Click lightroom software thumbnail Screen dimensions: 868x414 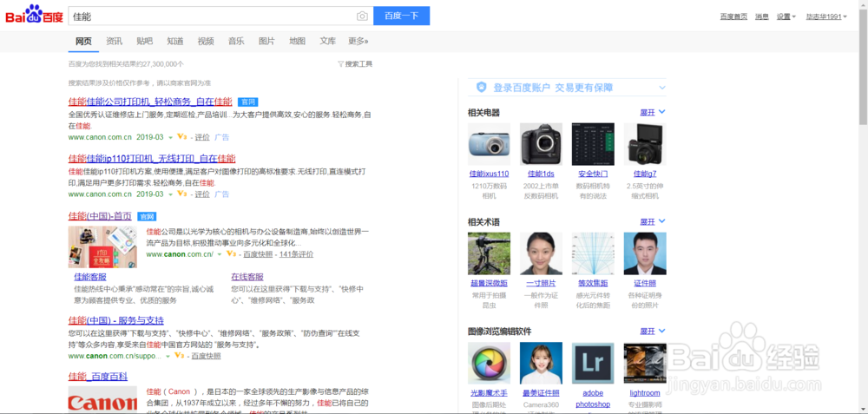[645, 363]
